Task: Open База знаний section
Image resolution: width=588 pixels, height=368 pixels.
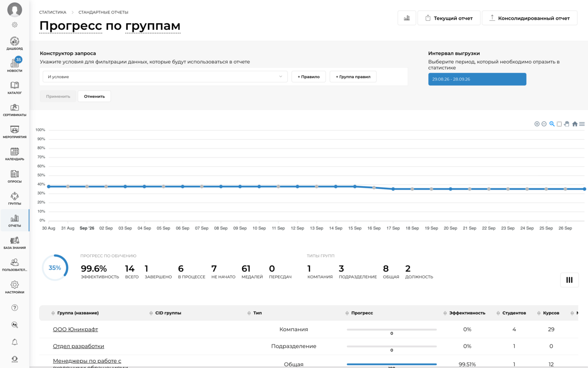Action: [x=14, y=243]
